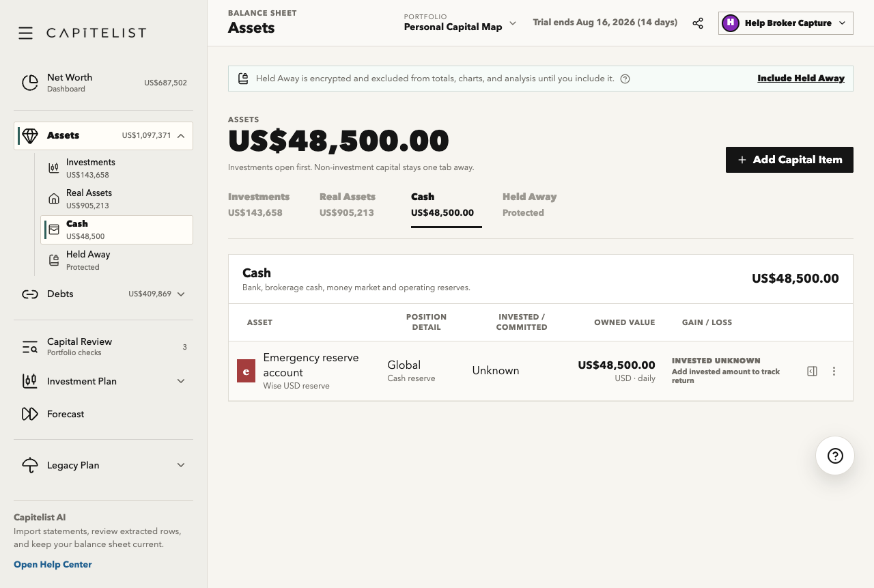Switch to the Real Assets tab

[x=348, y=204]
